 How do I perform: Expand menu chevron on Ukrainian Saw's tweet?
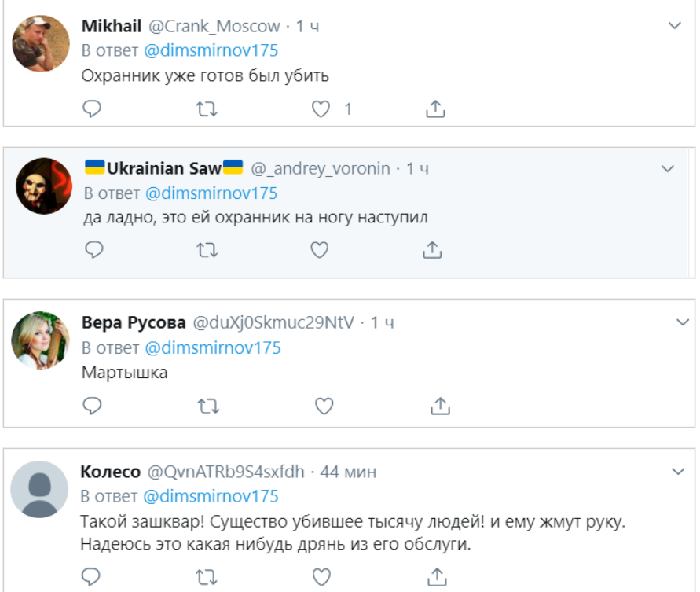668,168
